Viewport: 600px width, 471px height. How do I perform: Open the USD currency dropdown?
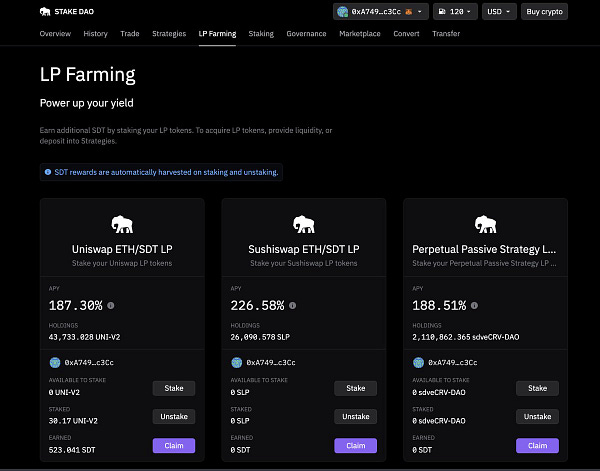pos(499,11)
